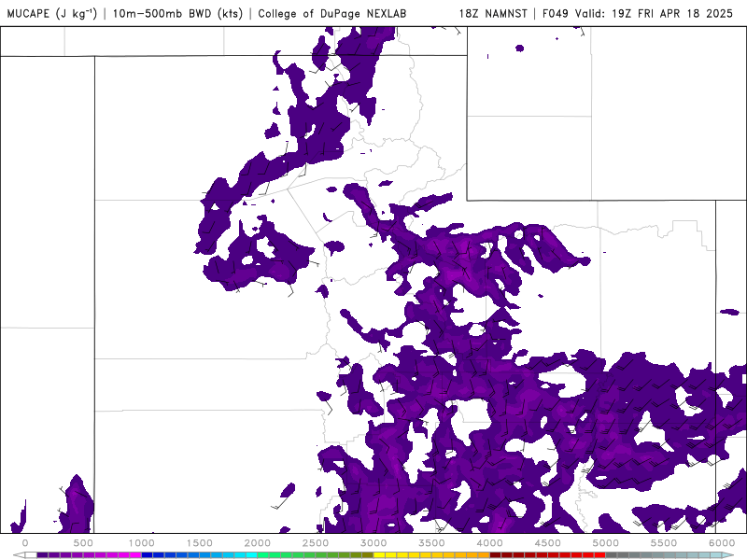
Task: Click the 2000 label on the color scale
Action: coord(258,543)
